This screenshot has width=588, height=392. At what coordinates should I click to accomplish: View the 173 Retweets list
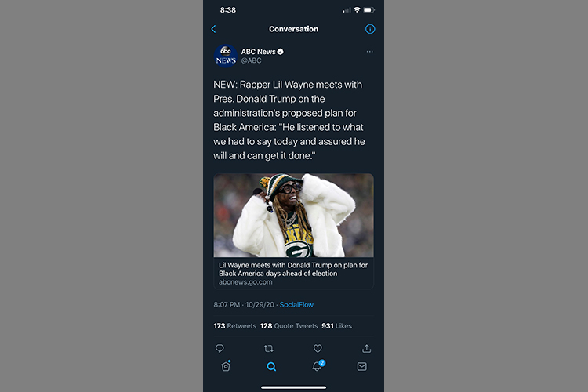click(234, 326)
